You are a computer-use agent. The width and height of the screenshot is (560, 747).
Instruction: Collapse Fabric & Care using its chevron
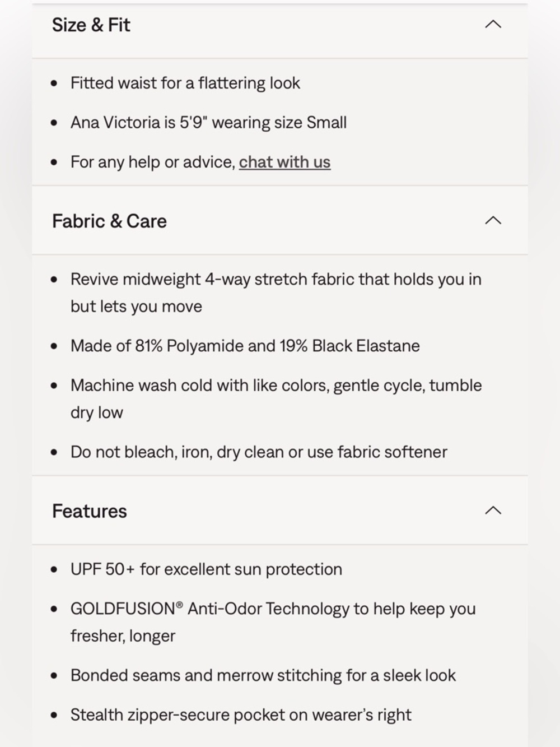(x=493, y=221)
